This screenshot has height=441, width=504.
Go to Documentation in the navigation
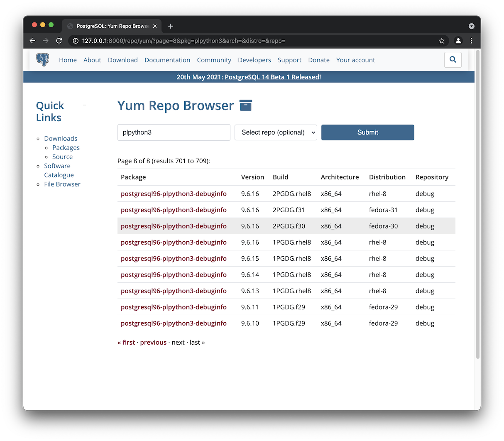click(x=167, y=60)
